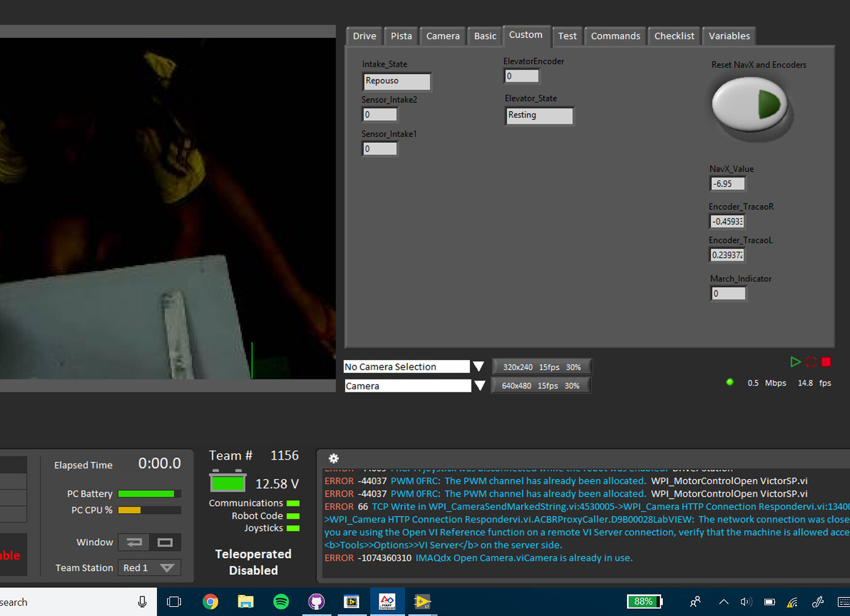Select the 640x480 15fps resolution button
The height and width of the screenshot is (616, 850).
(x=541, y=385)
